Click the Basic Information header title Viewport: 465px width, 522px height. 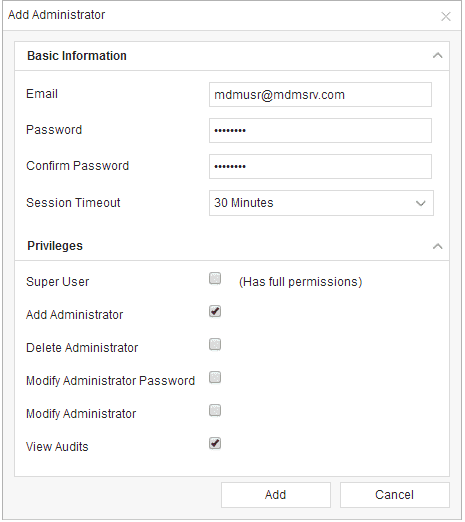[77, 56]
